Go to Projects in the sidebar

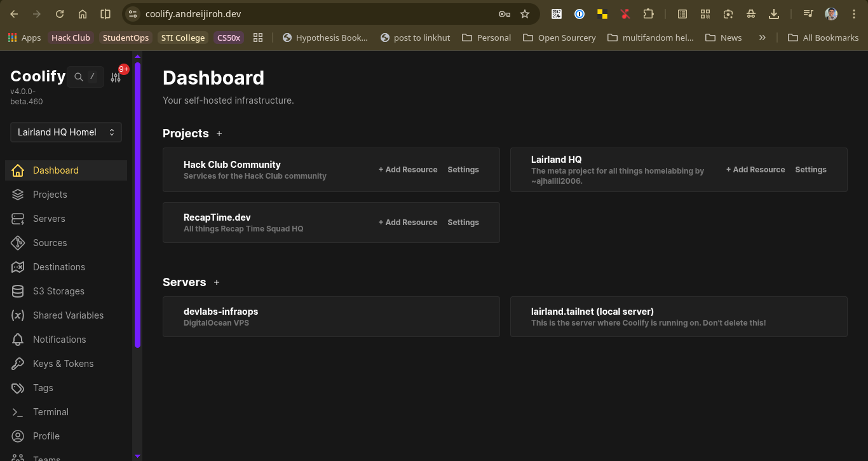pyautogui.click(x=50, y=195)
